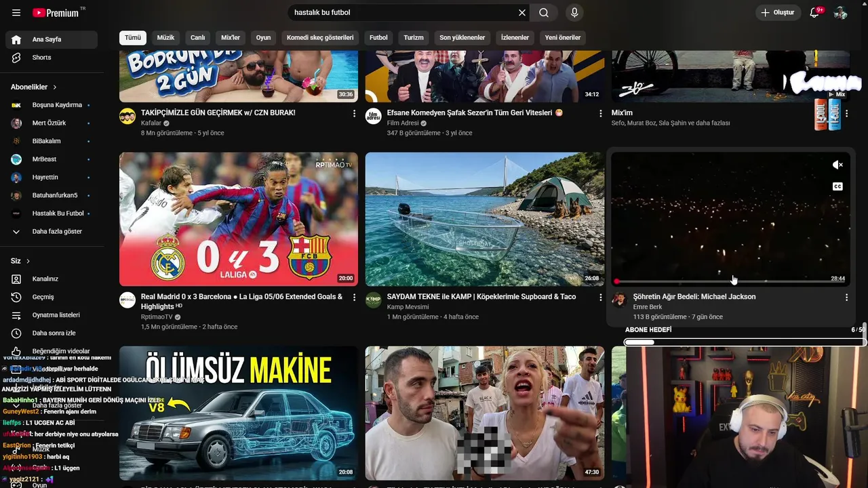This screenshot has height=488, width=868.
Task: Unmute the Michael Jackson preview video
Action: pos(837,165)
